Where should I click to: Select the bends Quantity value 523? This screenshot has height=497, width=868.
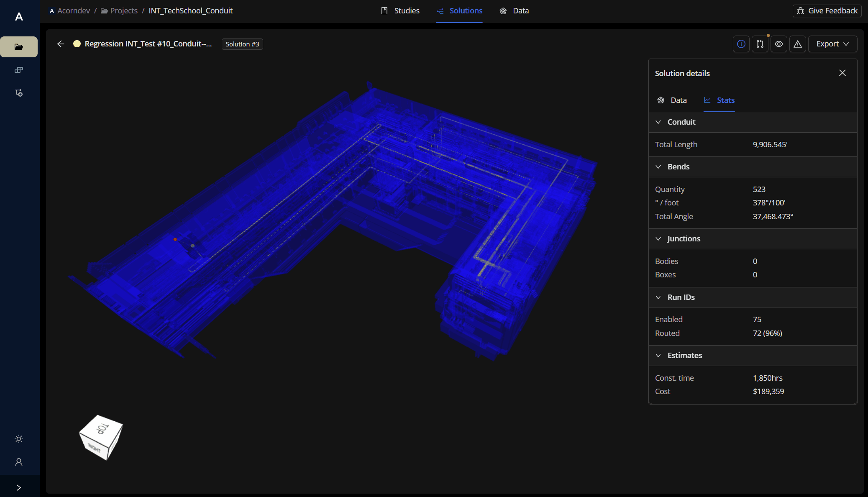click(x=759, y=190)
